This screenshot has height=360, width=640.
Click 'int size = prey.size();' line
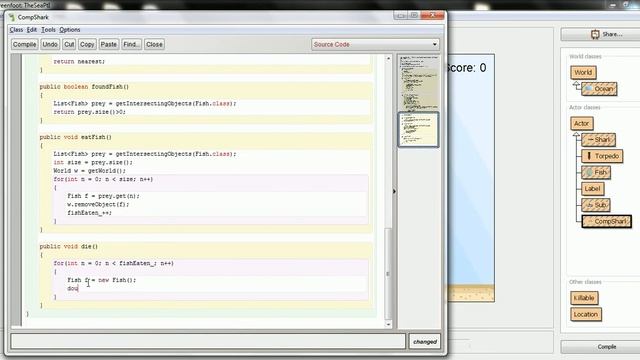pos(93,162)
